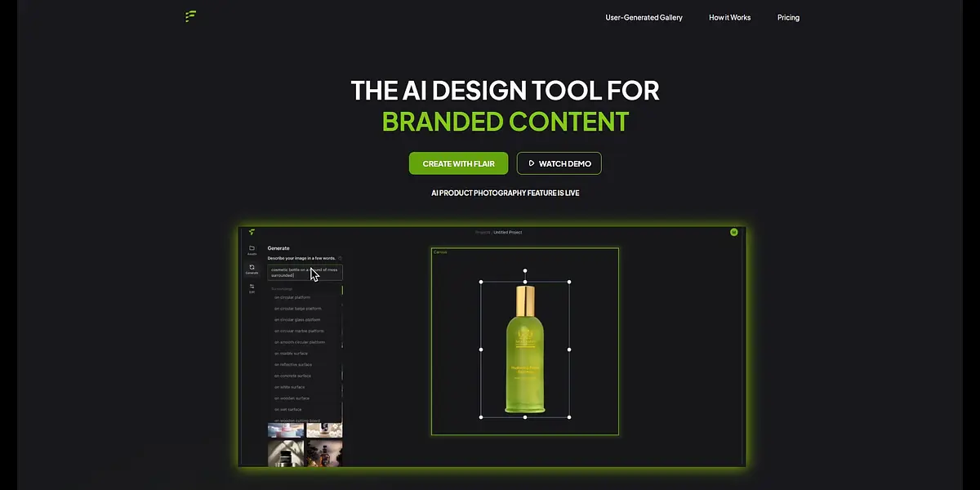This screenshot has width=980, height=490.
Task: Click the Flair logo in the top navigation
Action: coord(190,16)
